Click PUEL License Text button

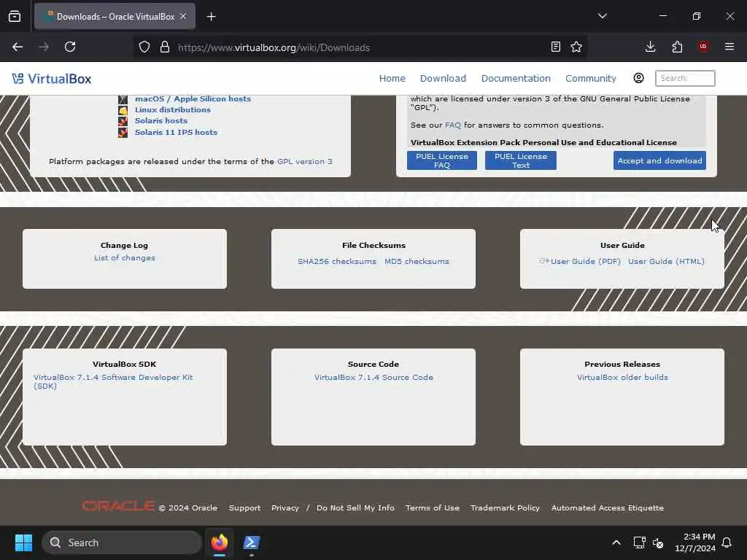tap(521, 160)
